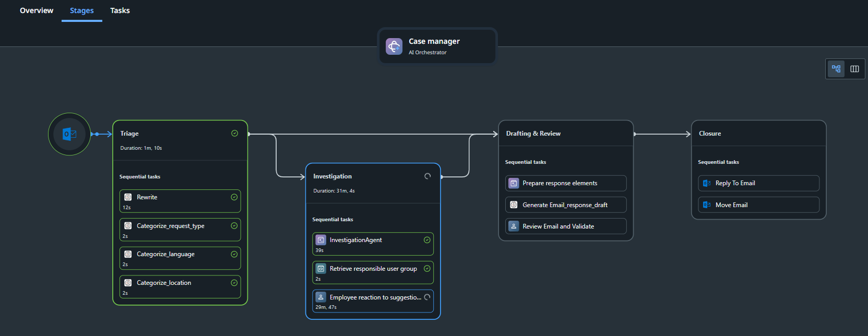Open the Rewrite task card

(180, 201)
